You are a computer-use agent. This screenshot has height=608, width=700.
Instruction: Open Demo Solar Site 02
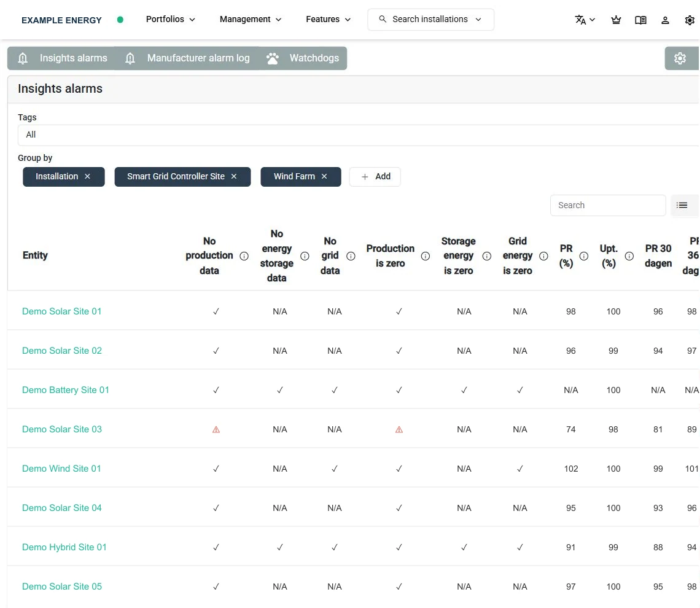tap(62, 351)
